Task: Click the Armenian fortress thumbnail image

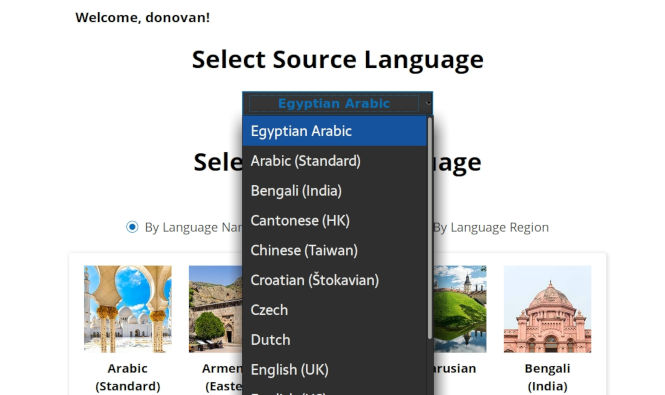Action: 215,309
